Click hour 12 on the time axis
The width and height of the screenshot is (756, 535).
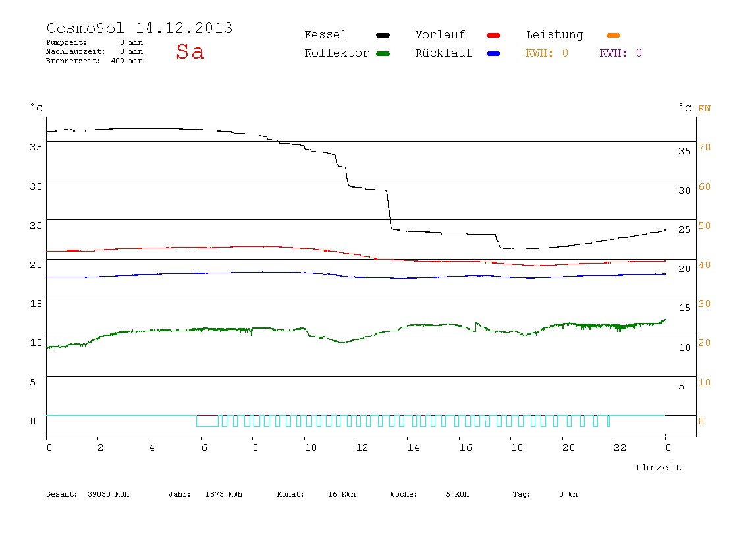pos(362,447)
